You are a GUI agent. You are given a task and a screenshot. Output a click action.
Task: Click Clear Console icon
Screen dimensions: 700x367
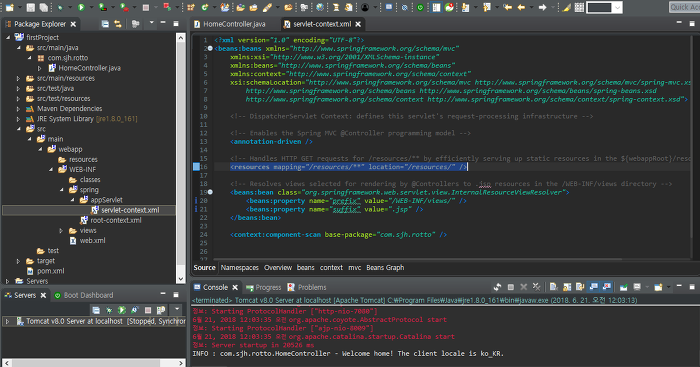(554, 287)
